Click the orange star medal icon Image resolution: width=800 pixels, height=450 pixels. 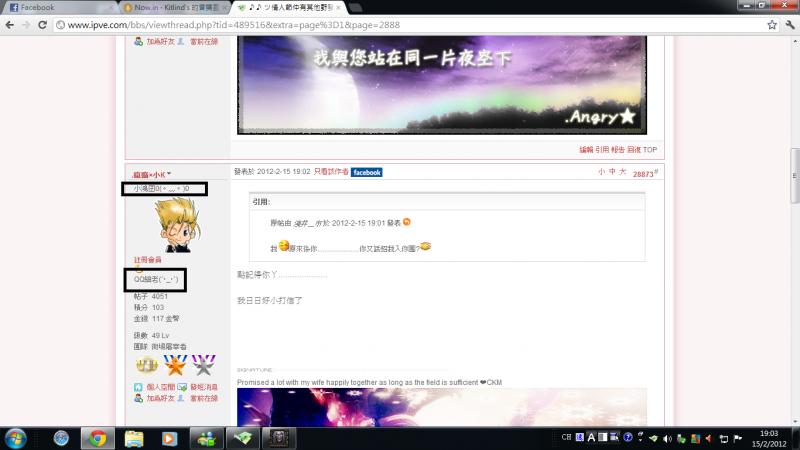coord(175,365)
